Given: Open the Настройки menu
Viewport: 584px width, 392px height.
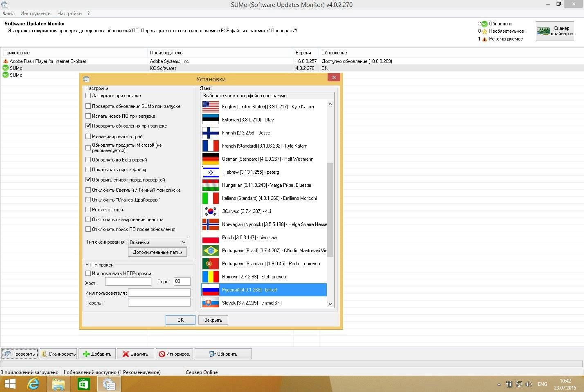Looking at the screenshot, I should tap(70, 13).
